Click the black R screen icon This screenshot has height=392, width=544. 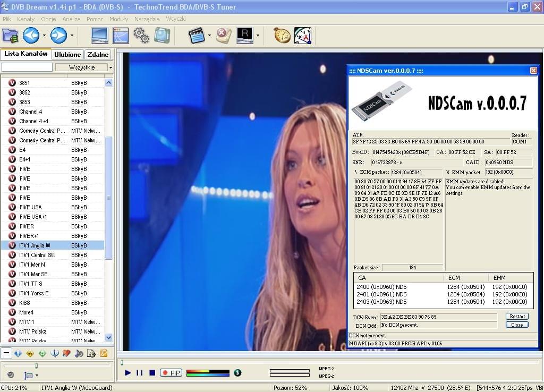[244, 36]
